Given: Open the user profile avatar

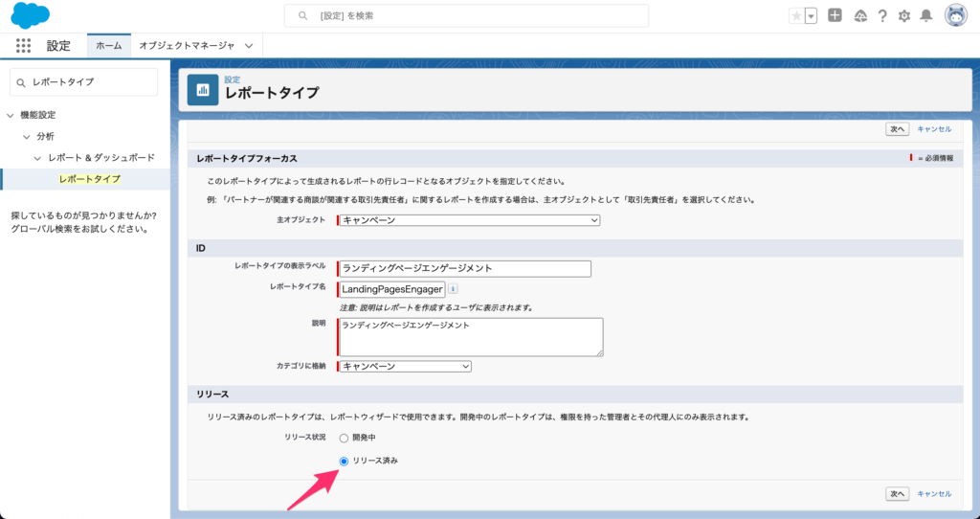Looking at the screenshot, I should click(955, 15).
